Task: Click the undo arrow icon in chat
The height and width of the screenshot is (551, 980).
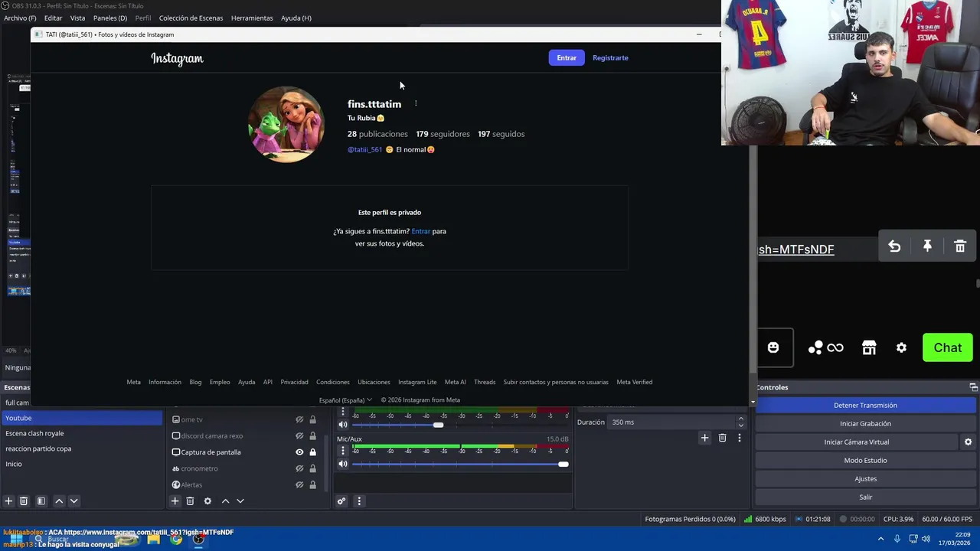Action: point(894,246)
